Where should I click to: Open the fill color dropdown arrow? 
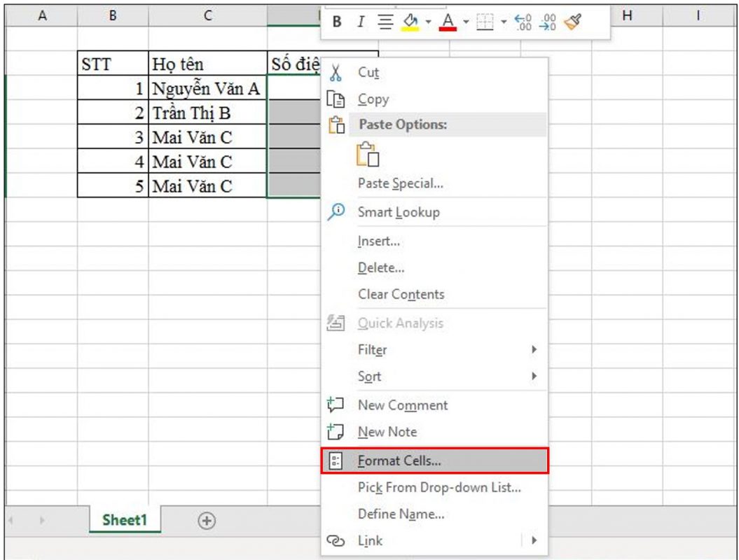[x=428, y=22]
